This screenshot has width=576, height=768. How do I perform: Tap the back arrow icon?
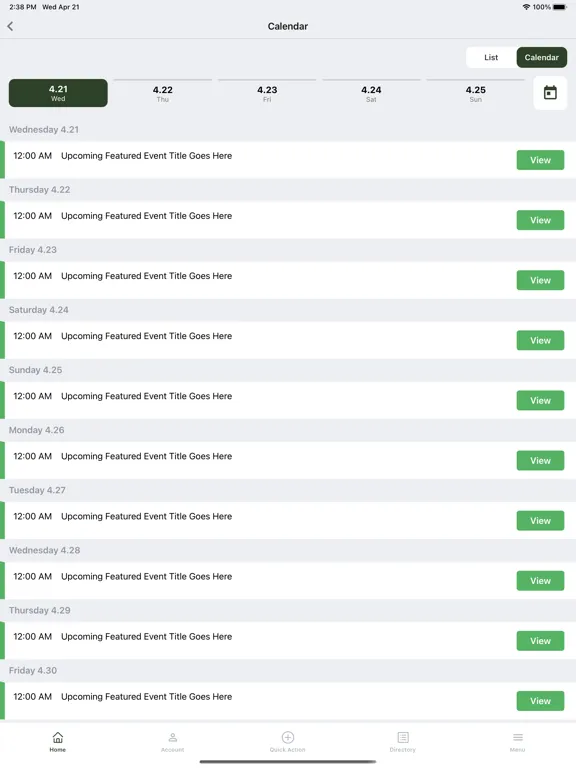pos(10,26)
